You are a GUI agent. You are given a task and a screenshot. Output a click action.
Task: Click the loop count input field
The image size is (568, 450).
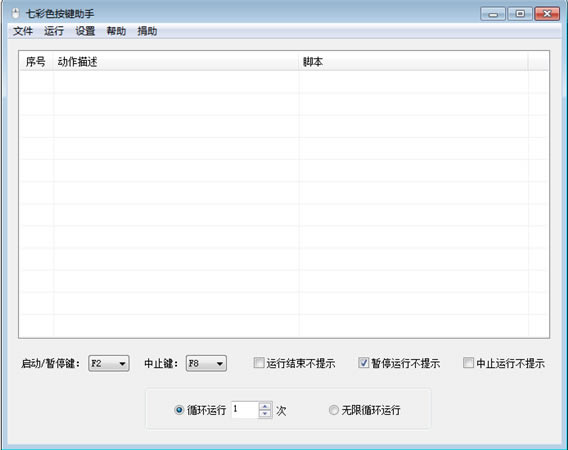tap(245, 410)
